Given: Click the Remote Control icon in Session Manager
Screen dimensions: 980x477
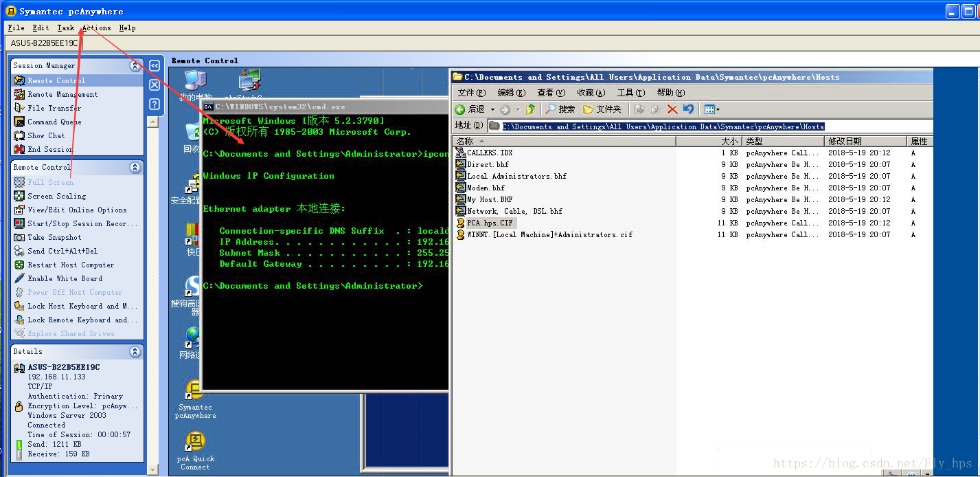Looking at the screenshot, I should click(x=19, y=80).
